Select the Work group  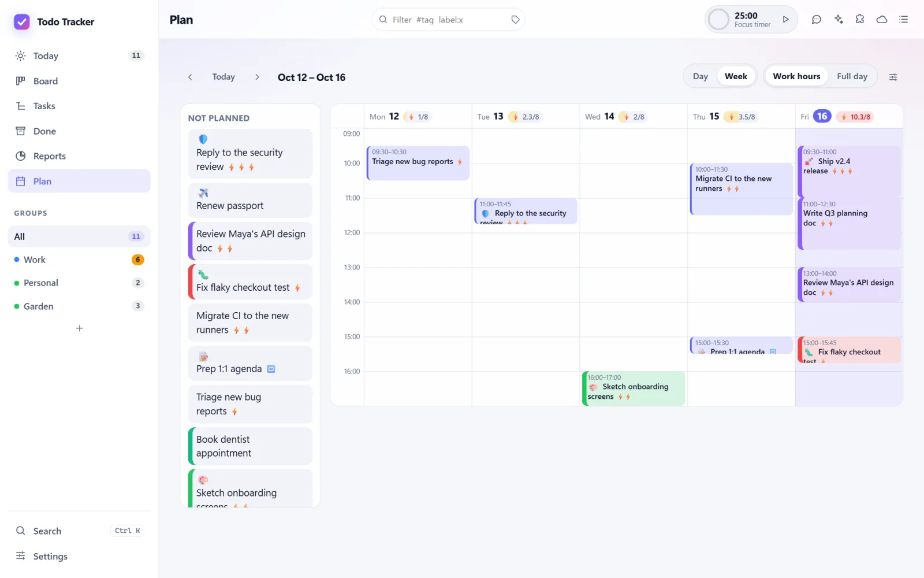click(x=79, y=260)
